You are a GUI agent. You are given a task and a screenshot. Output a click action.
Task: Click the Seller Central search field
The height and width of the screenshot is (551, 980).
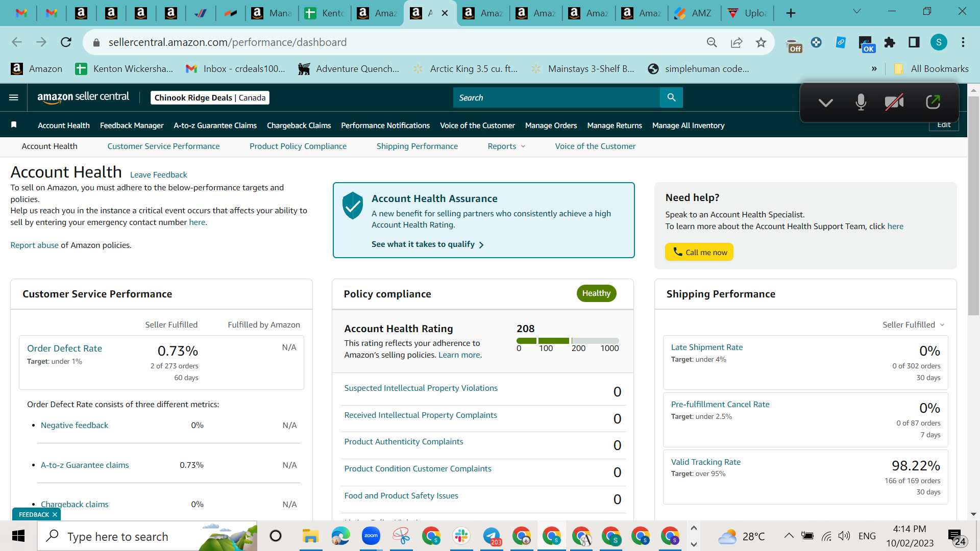pos(556,97)
